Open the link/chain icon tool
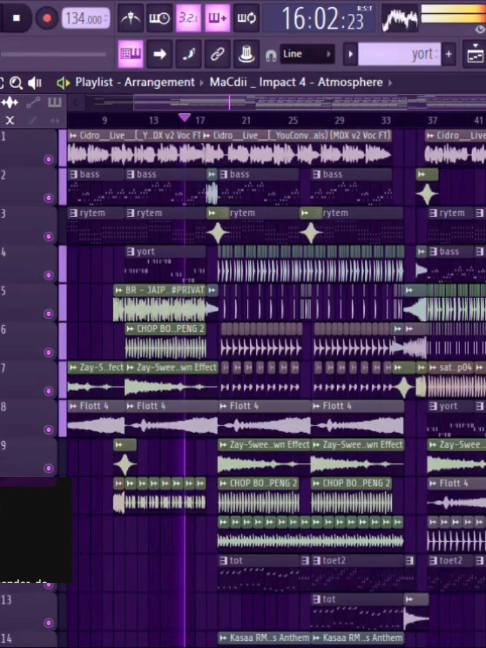 click(217, 54)
